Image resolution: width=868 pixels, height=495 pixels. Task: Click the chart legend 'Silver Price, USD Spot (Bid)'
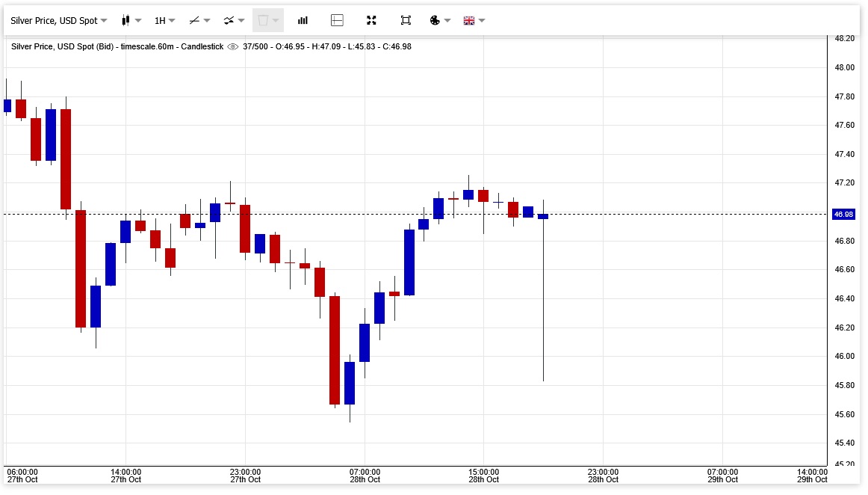point(63,46)
